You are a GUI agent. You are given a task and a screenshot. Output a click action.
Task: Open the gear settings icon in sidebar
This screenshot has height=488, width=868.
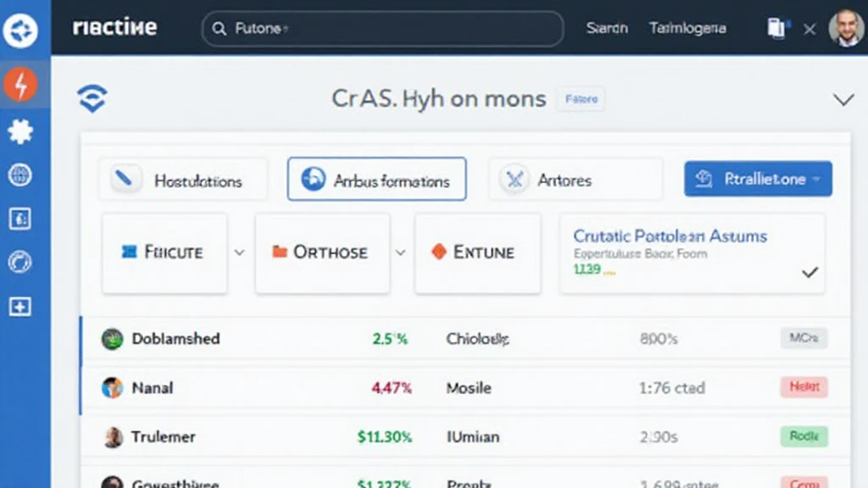[x=19, y=130]
